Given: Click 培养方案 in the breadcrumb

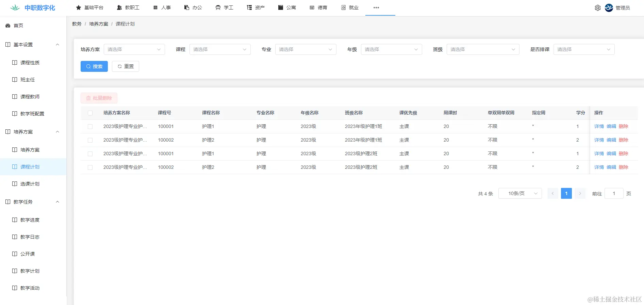Looking at the screenshot, I should click(x=99, y=24).
